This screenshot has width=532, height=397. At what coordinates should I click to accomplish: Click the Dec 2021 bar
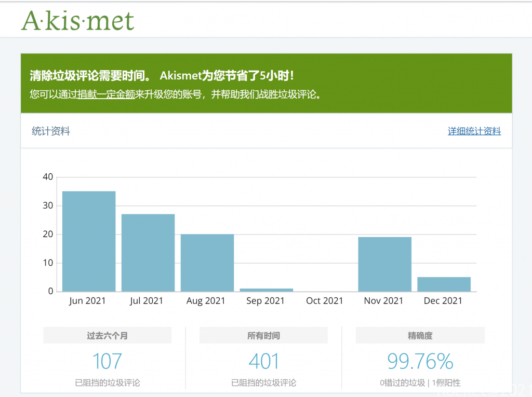click(444, 284)
